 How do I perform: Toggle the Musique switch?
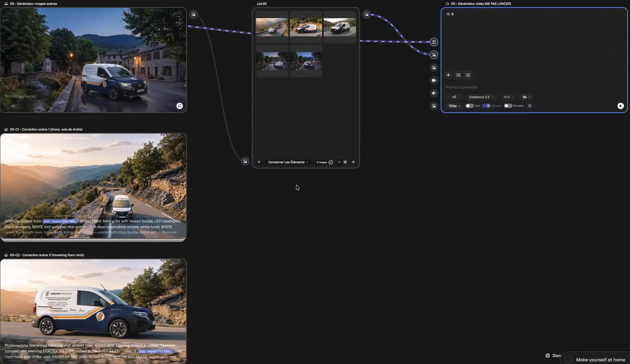click(486, 106)
